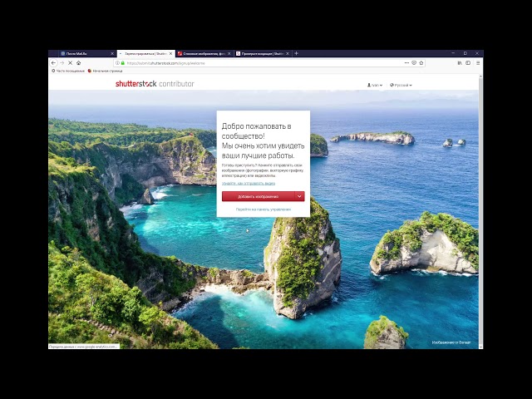The height and width of the screenshot is (399, 532).
Task: Bookmark this page with the star icon
Action: pos(421,63)
